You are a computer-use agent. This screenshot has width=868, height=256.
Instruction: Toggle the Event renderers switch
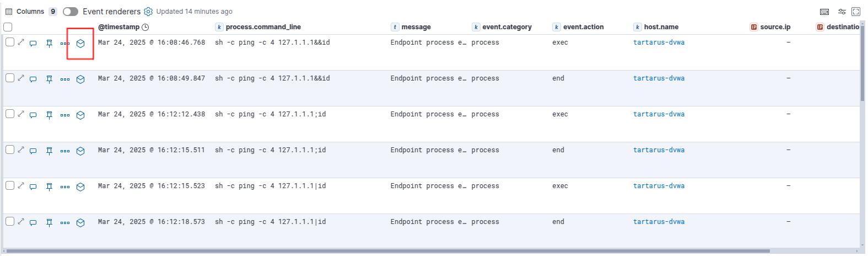click(71, 12)
